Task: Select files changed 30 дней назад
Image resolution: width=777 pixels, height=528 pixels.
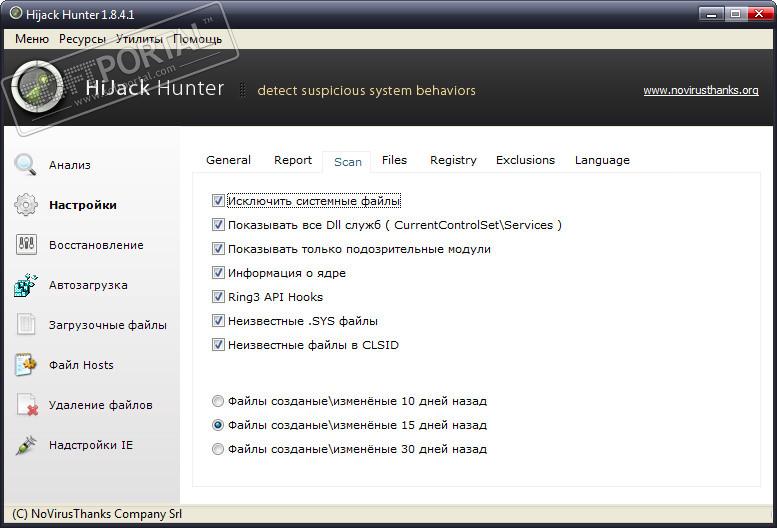Action: [218, 449]
